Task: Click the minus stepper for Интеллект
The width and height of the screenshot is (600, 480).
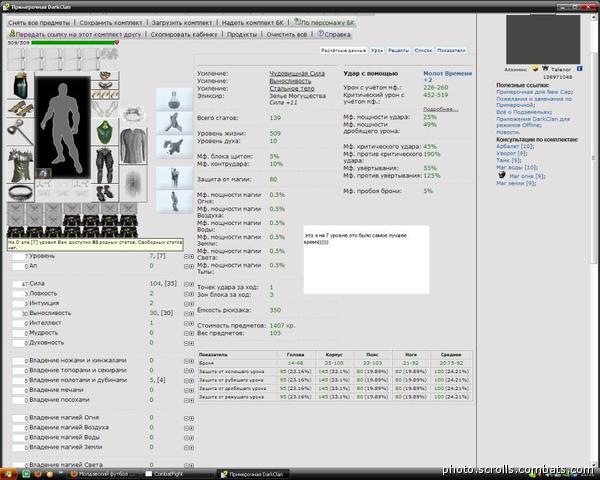Action: [x=186, y=323]
